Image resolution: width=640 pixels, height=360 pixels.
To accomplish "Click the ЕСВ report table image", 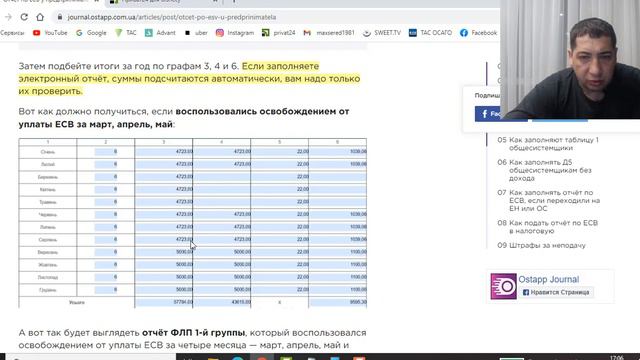I will 193,223.
